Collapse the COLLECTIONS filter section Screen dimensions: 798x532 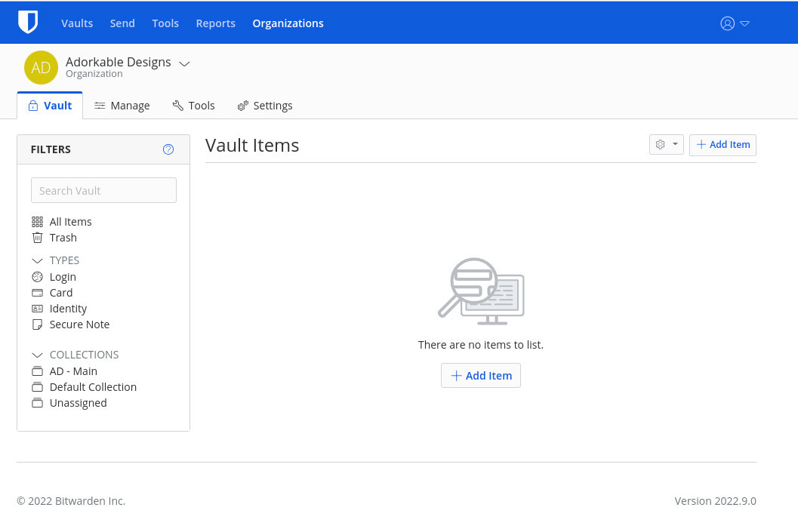tap(38, 355)
